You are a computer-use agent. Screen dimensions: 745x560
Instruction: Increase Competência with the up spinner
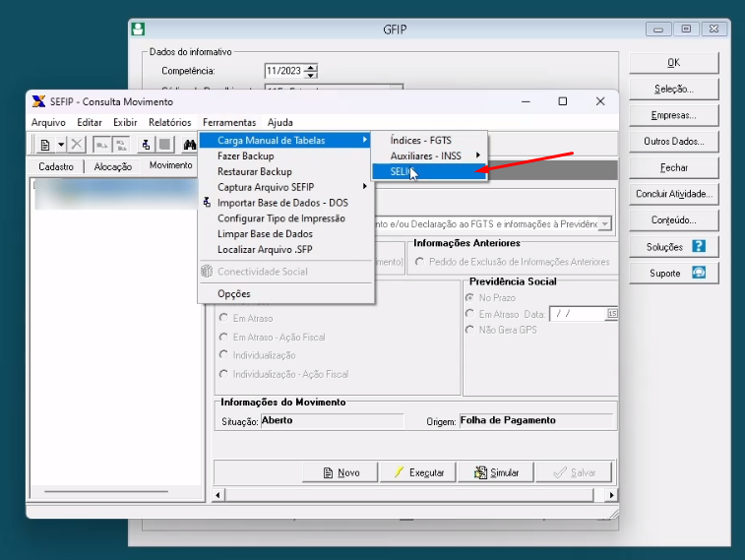click(311, 68)
